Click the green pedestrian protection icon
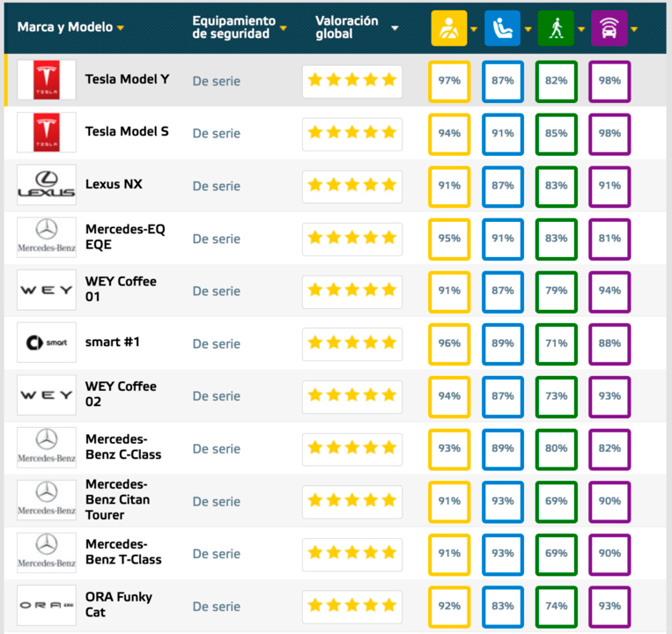This screenshot has height=634, width=672. pos(556,28)
